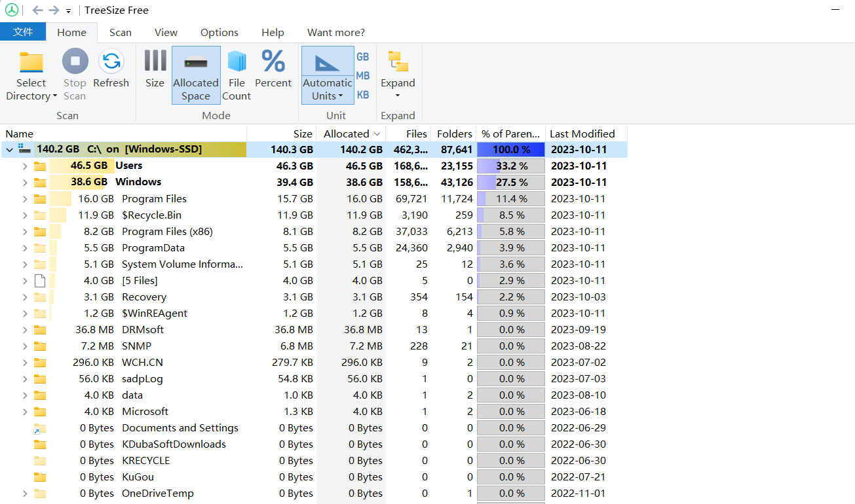Open the 文件 menu
Viewport: 855px width, 504px height.
click(23, 32)
